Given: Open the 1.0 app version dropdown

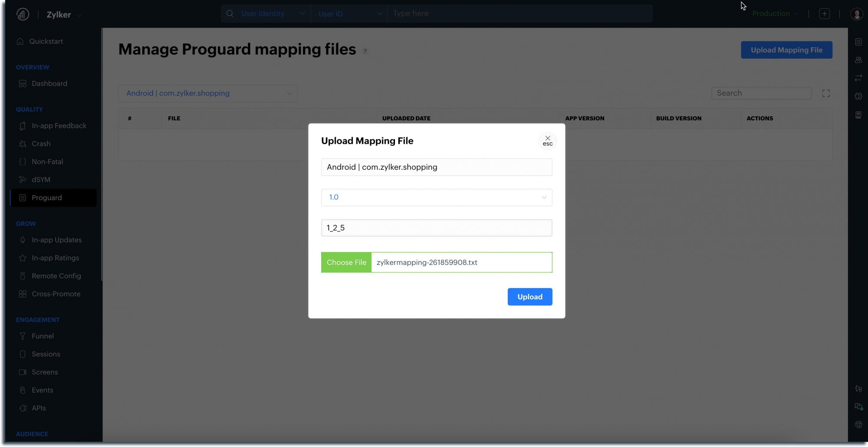Looking at the screenshot, I should [437, 197].
